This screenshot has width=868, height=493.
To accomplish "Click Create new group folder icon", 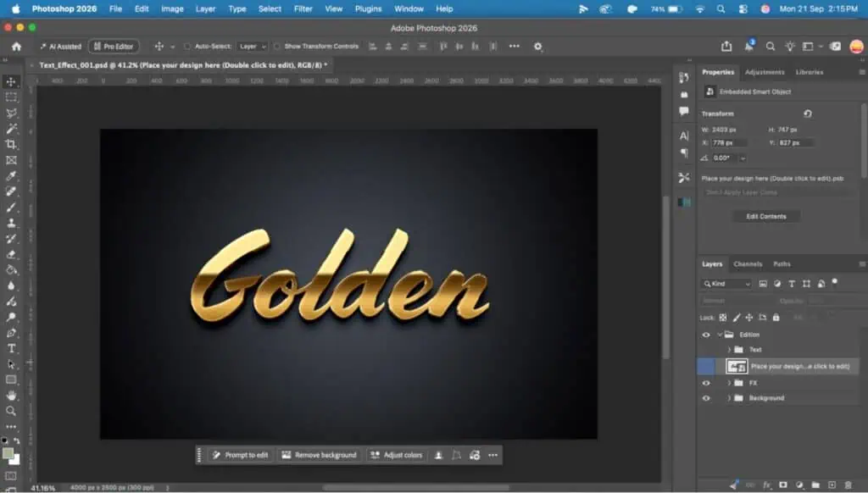I will coord(815,485).
